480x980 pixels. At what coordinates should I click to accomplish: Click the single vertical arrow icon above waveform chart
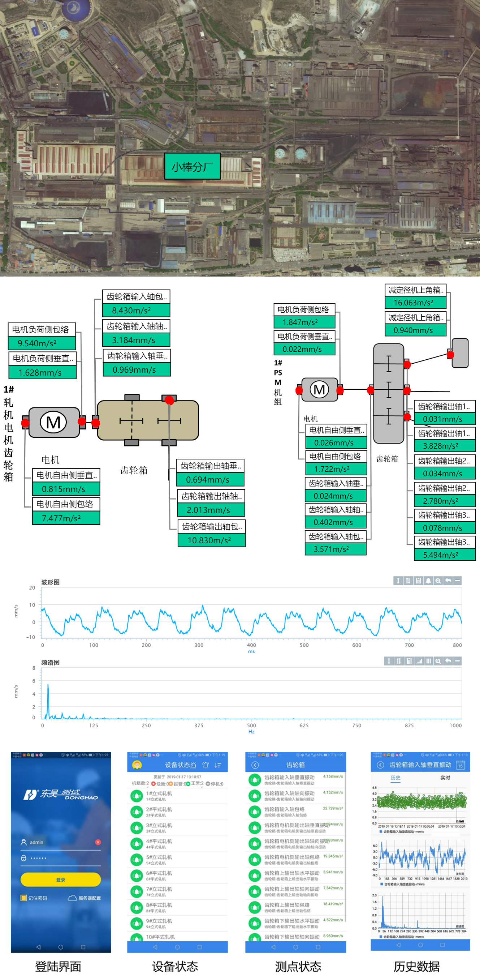coord(398,581)
